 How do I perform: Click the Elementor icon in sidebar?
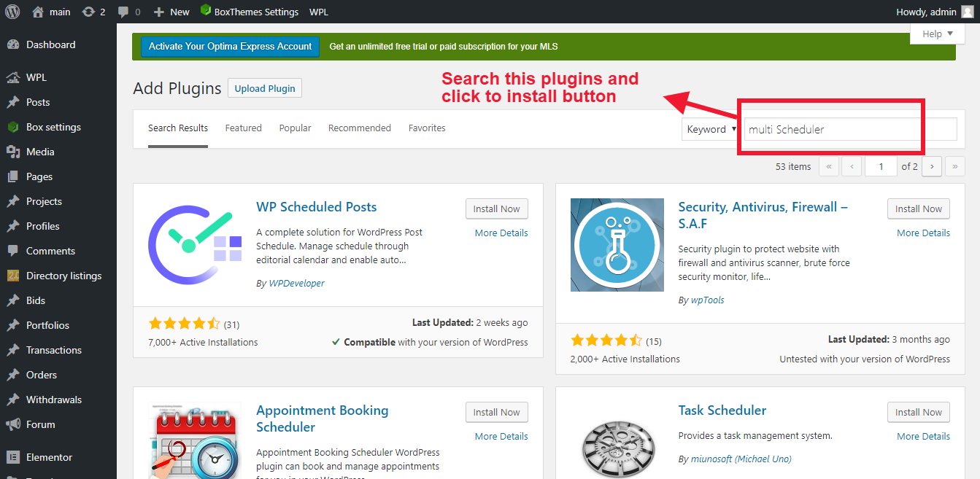pos(12,457)
